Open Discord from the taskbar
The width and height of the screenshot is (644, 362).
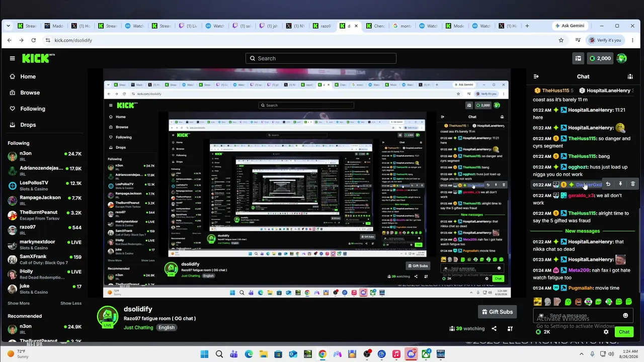click(x=411, y=354)
